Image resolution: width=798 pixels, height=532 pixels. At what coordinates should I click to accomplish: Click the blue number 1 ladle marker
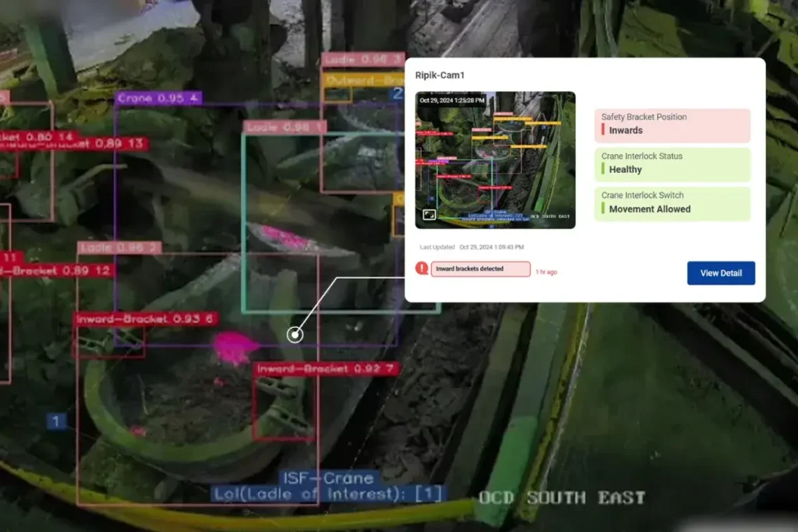pos(56,421)
